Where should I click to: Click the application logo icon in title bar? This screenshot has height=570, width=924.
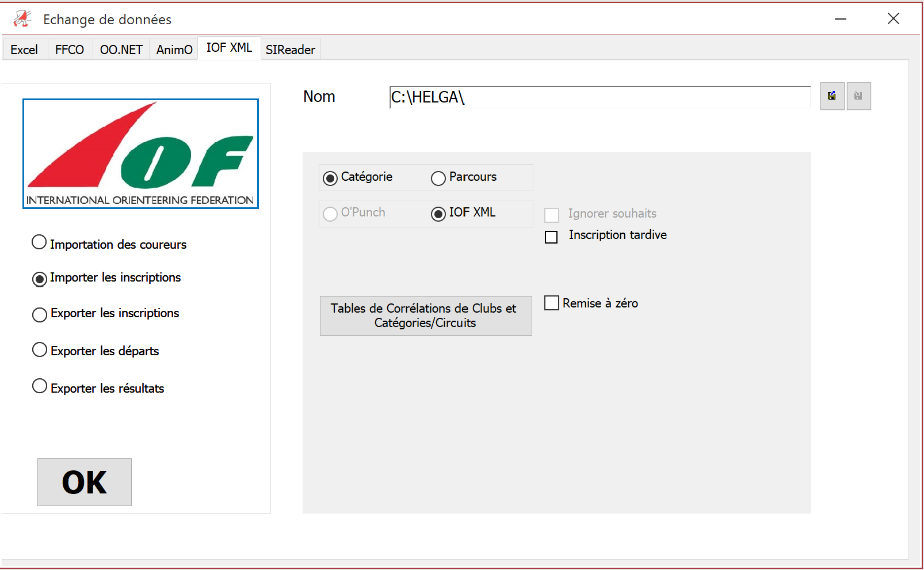point(22,19)
